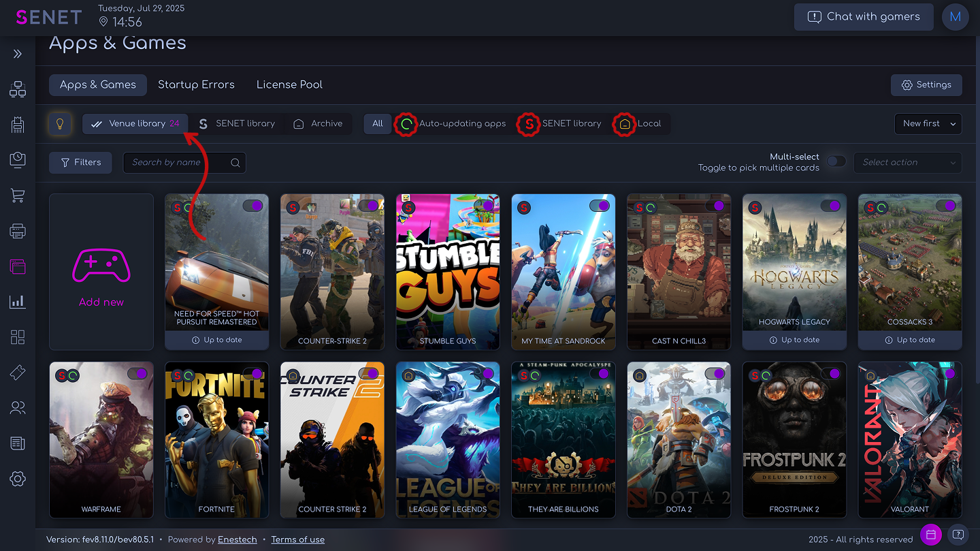The height and width of the screenshot is (551, 980).
Task: Click the calendar icon at bottom right
Action: (x=931, y=535)
